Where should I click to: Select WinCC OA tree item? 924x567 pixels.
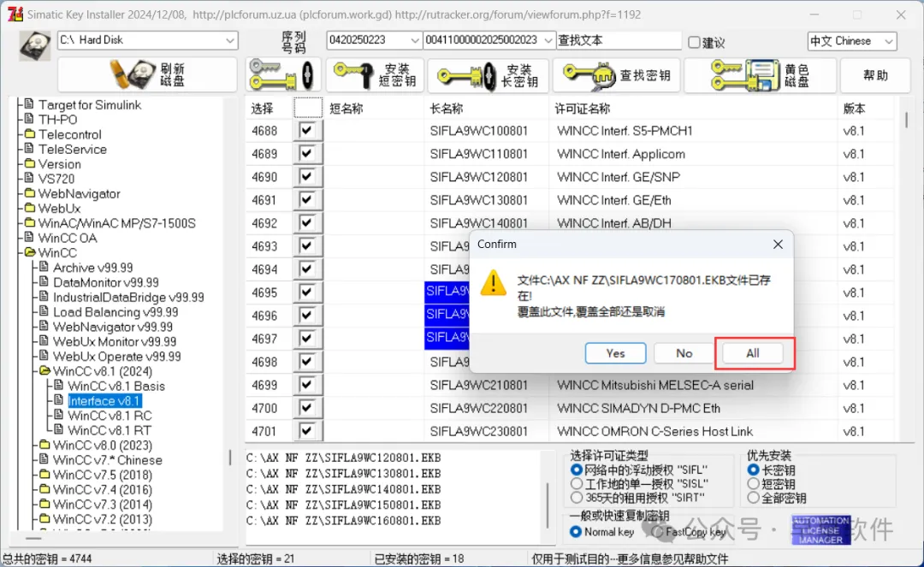tap(68, 237)
